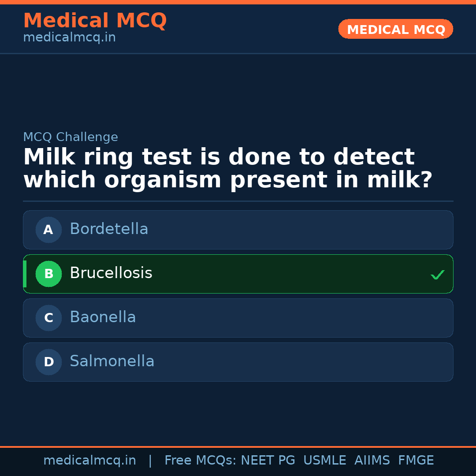Click the orange MEDICAL MCQ badge
Screen dimensions: 476x476
[x=395, y=29]
